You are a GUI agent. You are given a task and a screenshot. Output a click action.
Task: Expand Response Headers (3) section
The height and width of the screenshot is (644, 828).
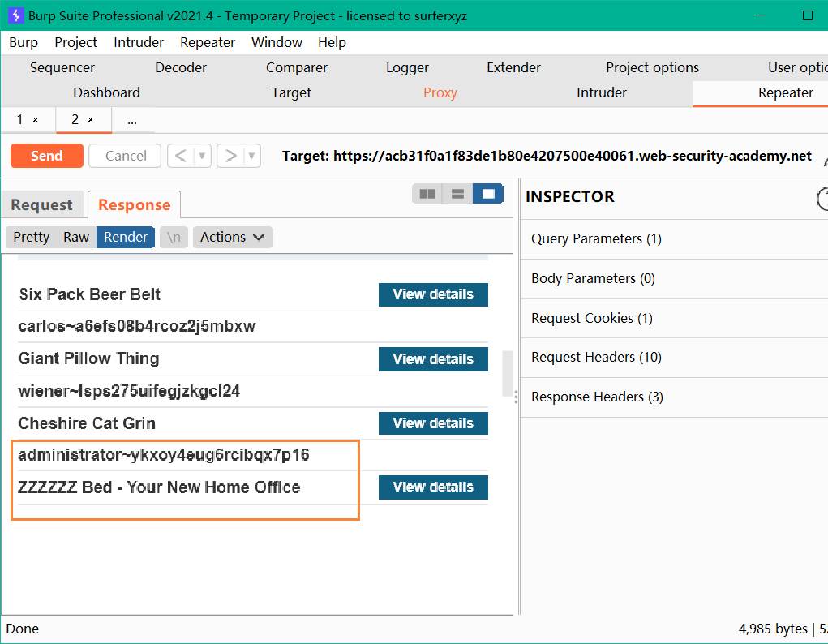(674, 397)
